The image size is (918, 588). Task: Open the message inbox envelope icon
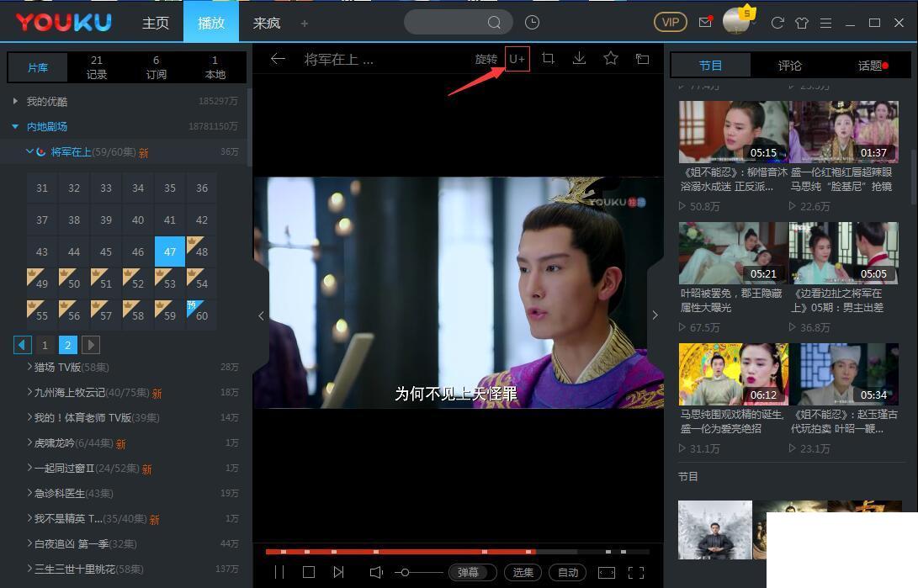click(705, 23)
